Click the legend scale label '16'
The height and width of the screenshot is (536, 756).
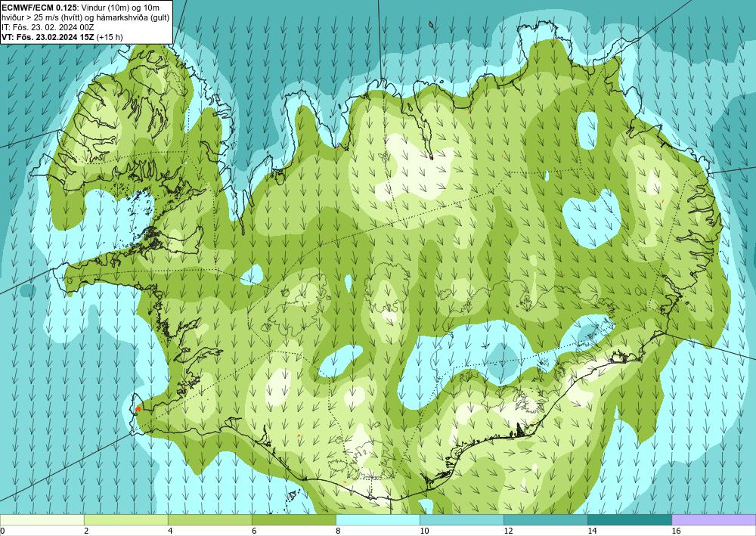tap(676, 531)
